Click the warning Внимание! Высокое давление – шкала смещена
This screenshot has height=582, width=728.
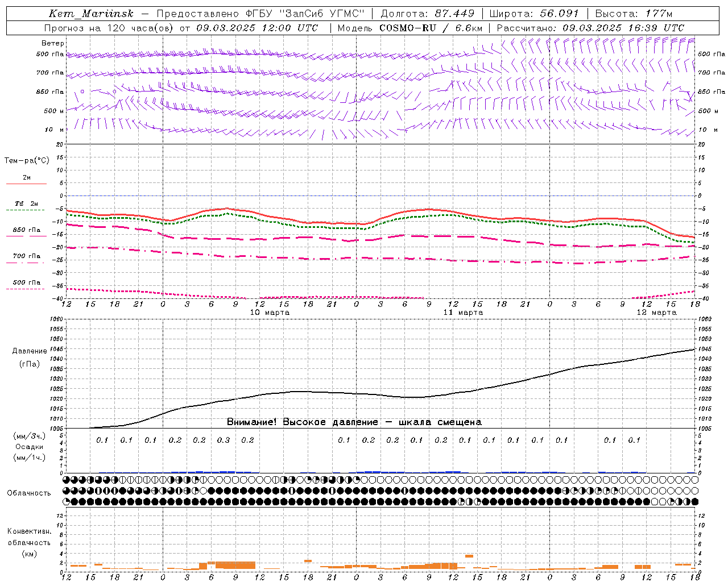(354, 422)
